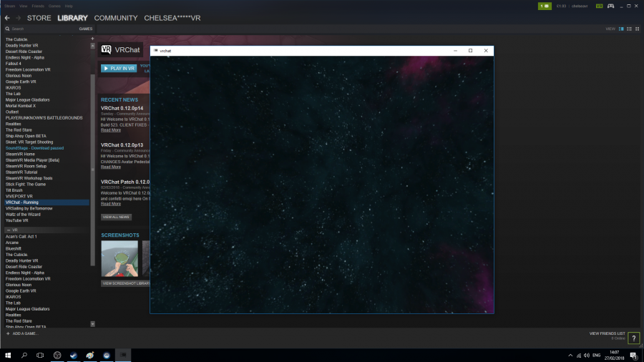Screen dimensions: 644x362
Task: Open Steam help question mark box
Action: click(634, 338)
